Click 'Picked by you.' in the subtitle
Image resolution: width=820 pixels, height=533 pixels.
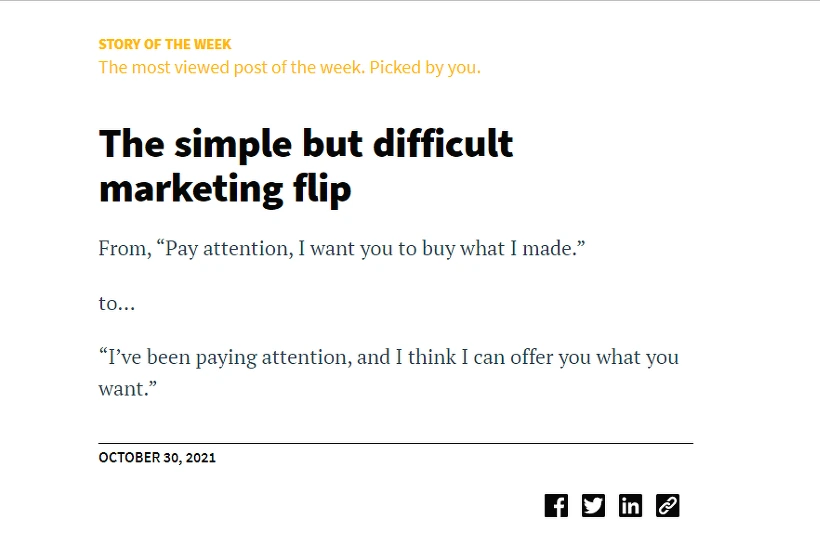(x=425, y=67)
